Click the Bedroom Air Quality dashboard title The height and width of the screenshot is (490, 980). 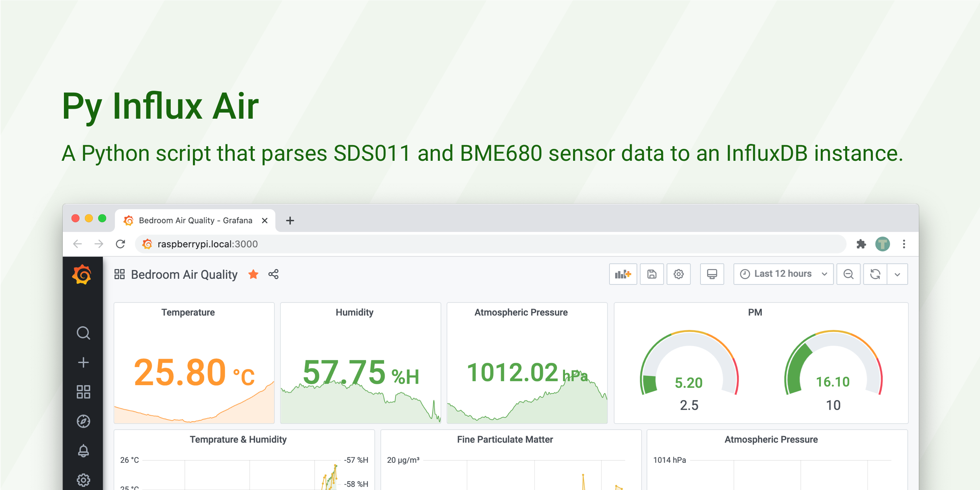tap(184, 274)
